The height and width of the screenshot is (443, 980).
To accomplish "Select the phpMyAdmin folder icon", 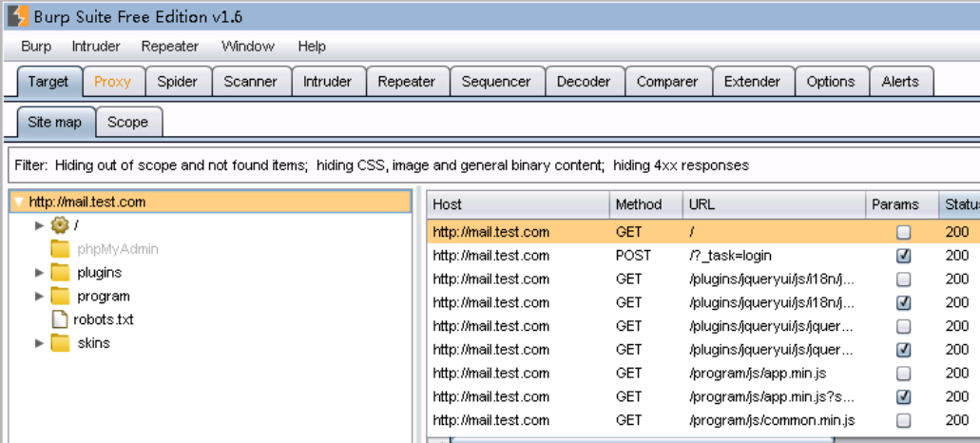I will 60,249.
